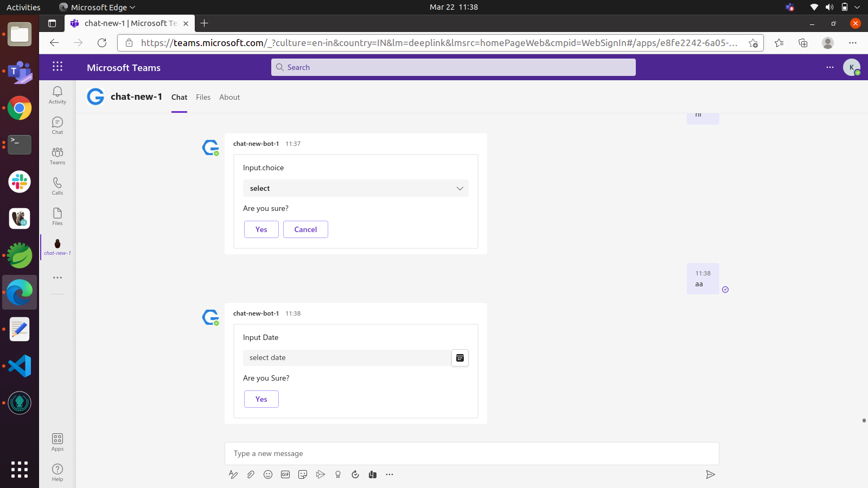This screenshot has width=868, height=488.
Task: Insert an emoji into the message
Action: click(x=268, y=474)
